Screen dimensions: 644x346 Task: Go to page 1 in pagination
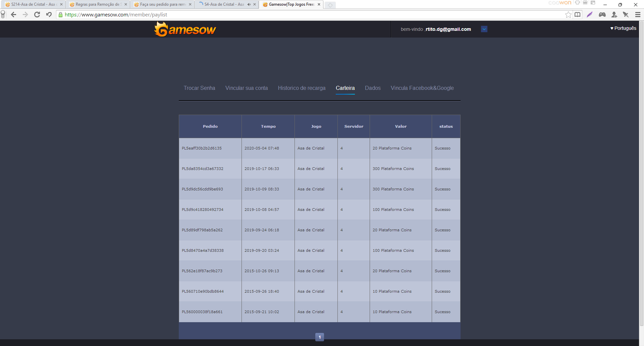point(320,337)
